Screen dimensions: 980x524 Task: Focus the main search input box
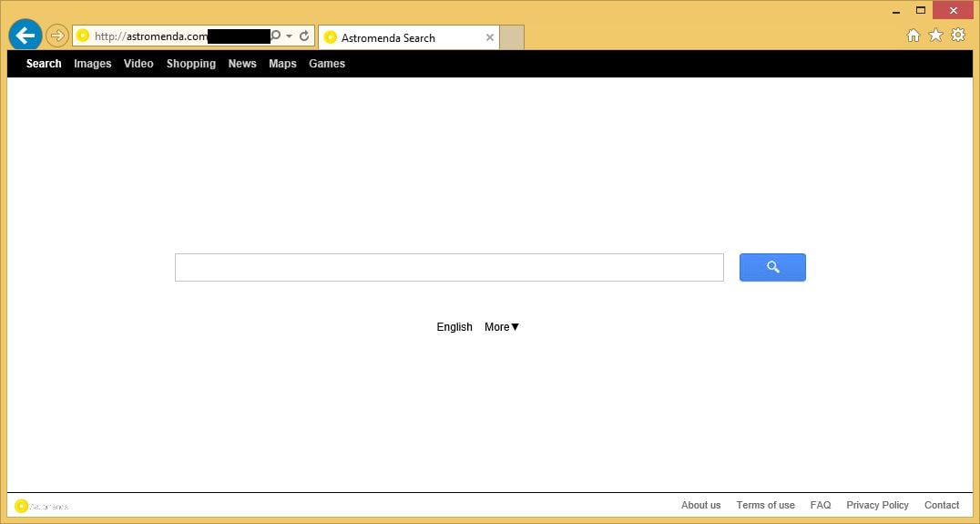tap(449, 268)
